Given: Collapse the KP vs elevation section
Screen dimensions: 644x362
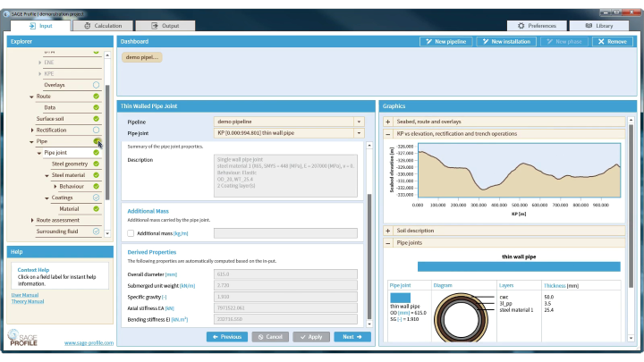Looking at the screenshot, I should [x=387, y=134].
